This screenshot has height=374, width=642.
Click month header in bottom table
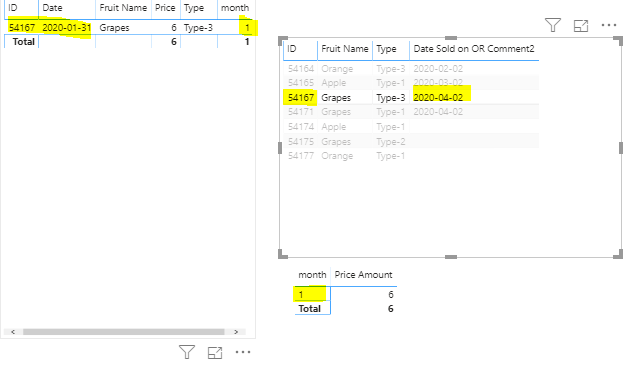click(312, 275)
